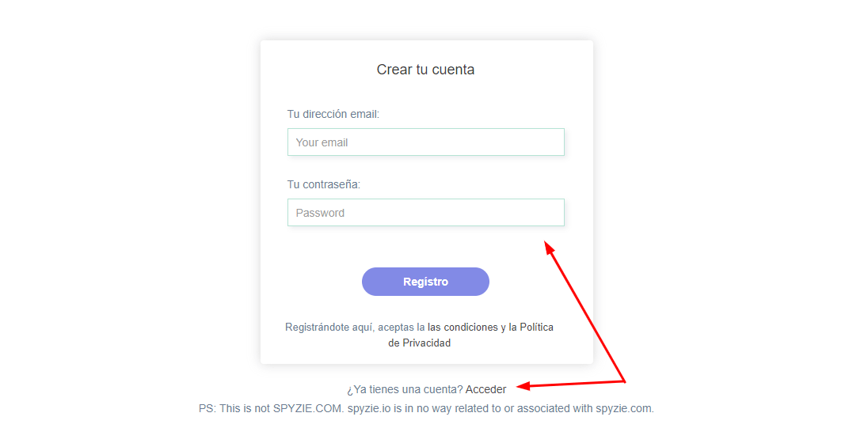Click the email address input field
Screen dimensions: 868x428
(425, 142)
